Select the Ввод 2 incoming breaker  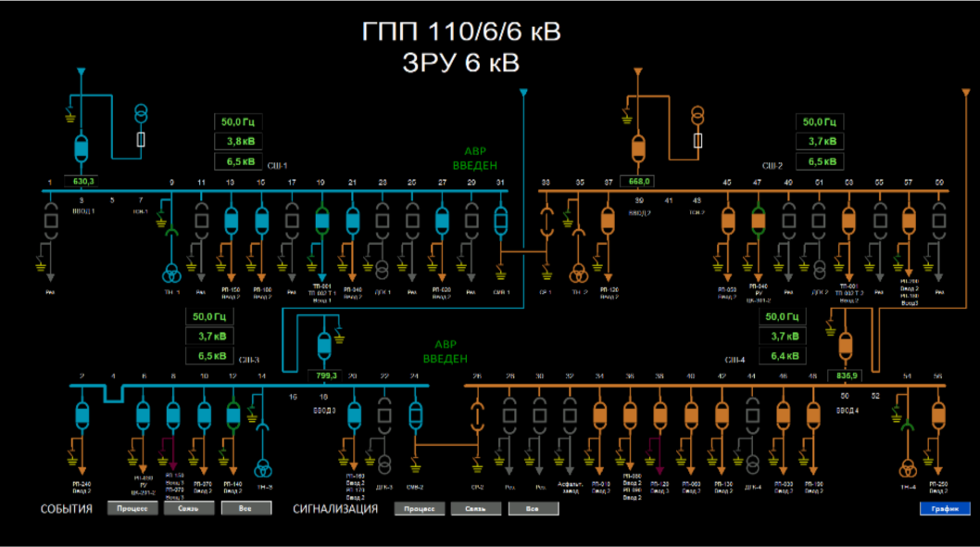(x=638, y=148)
